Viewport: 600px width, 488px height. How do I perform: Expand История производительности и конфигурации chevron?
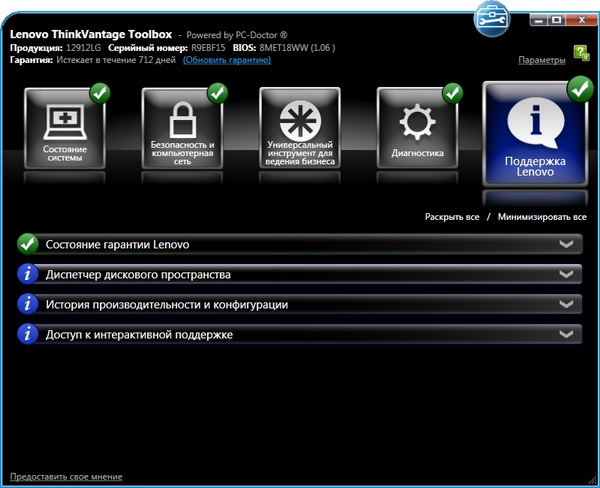(567, 304)
